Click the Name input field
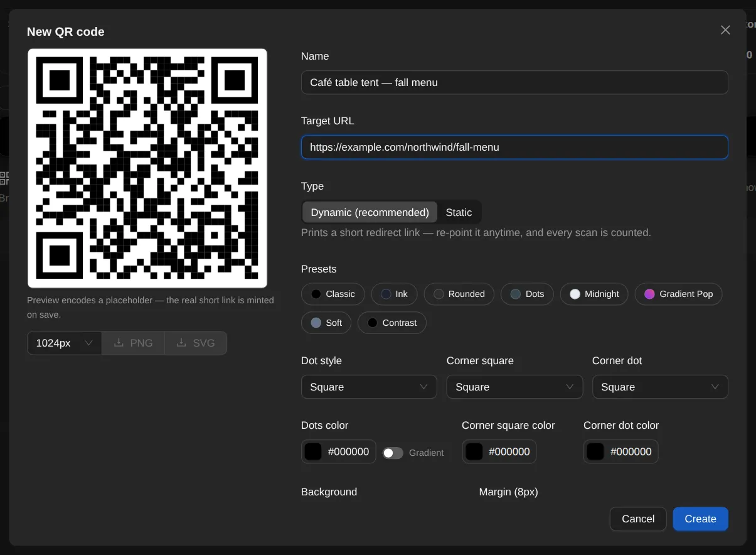 514,82
